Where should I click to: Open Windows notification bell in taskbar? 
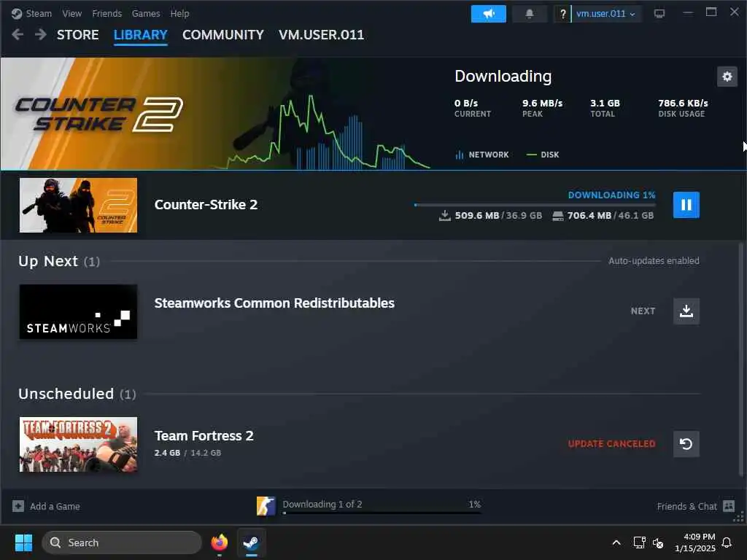[x=727, y=542]
